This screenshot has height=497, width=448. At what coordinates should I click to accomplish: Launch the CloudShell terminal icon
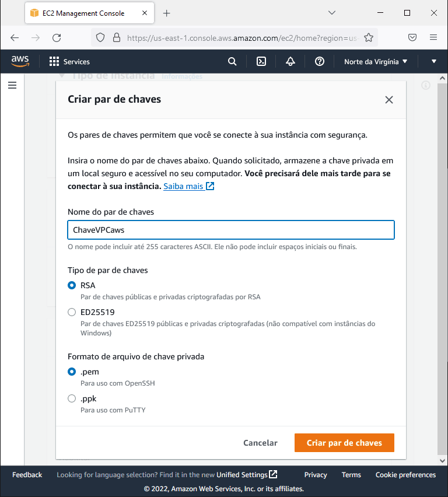[261, 61]
